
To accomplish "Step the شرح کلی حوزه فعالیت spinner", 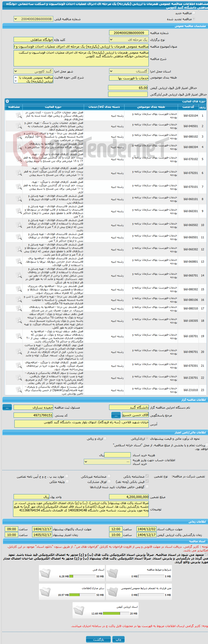I will click(15, 79).
